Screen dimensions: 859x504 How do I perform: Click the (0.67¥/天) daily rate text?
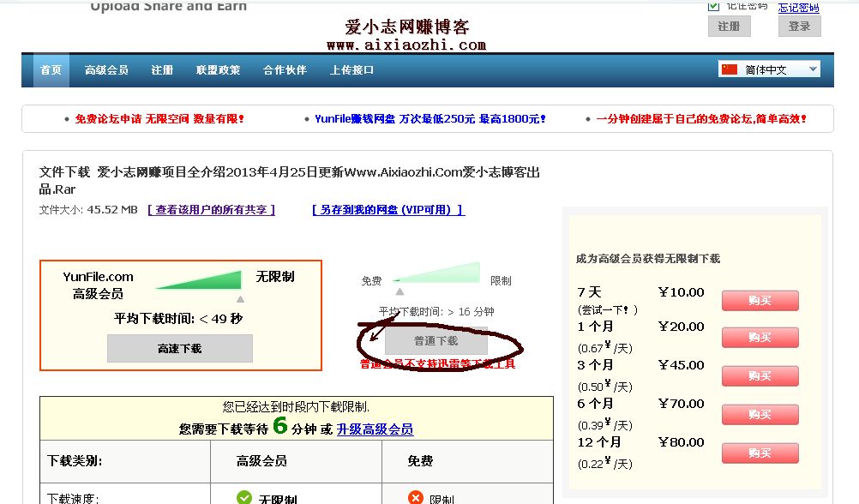pos(604,348)
